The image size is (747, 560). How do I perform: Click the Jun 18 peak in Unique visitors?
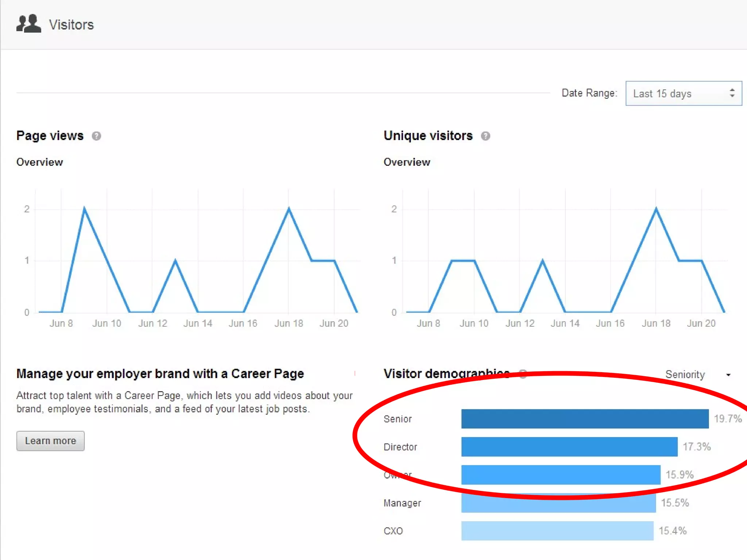(x=656, y=209)
